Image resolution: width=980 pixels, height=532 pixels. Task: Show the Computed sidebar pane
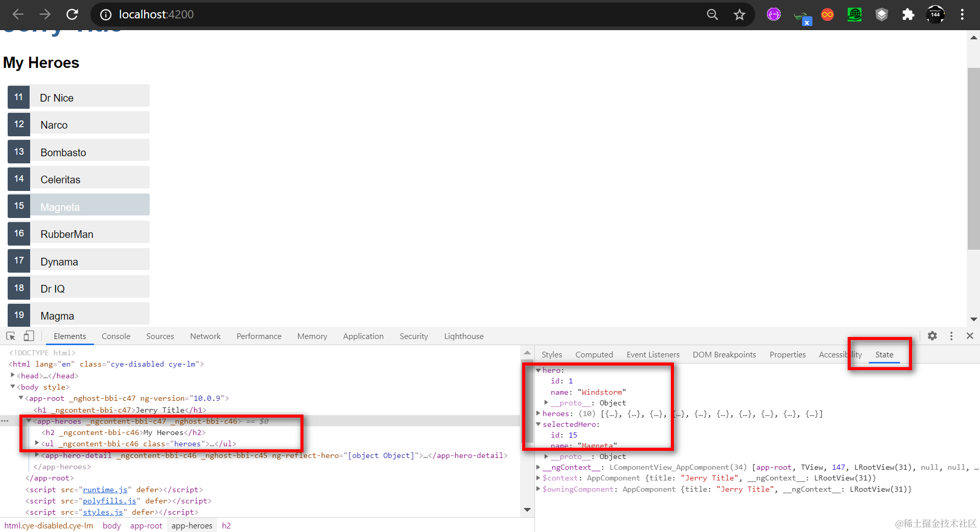(x=594, y=355)
